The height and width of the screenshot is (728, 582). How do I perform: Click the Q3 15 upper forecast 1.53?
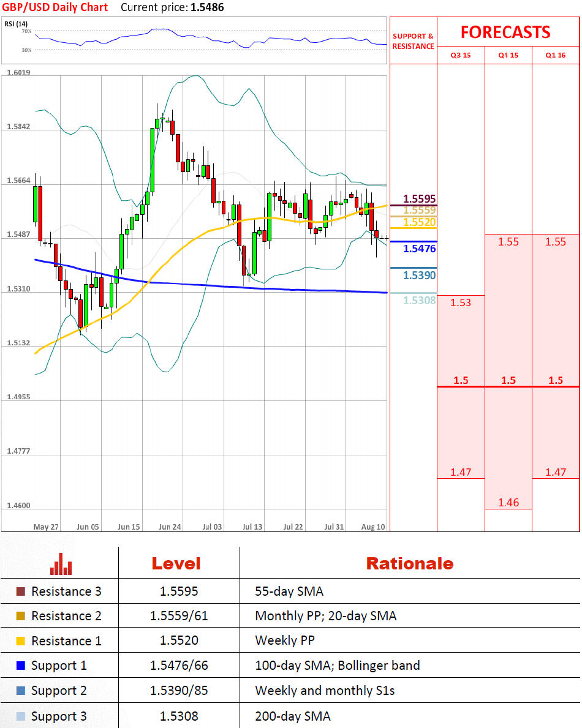click(461, 302)
